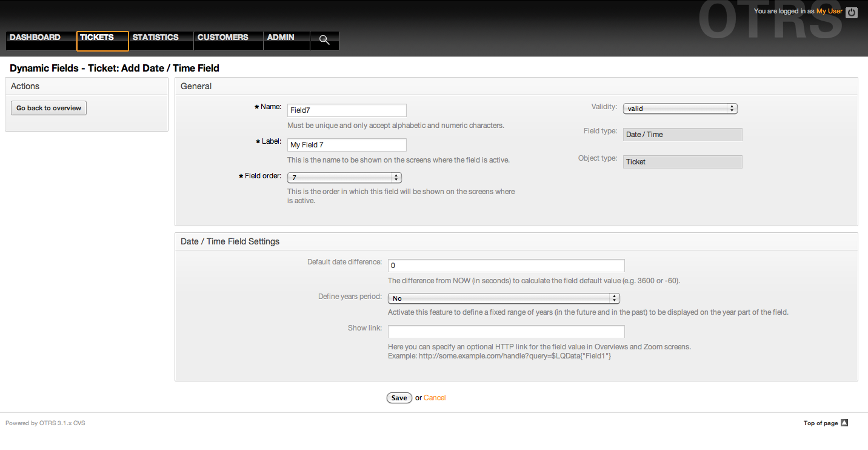Click the Show link input box

coord(506,332)
